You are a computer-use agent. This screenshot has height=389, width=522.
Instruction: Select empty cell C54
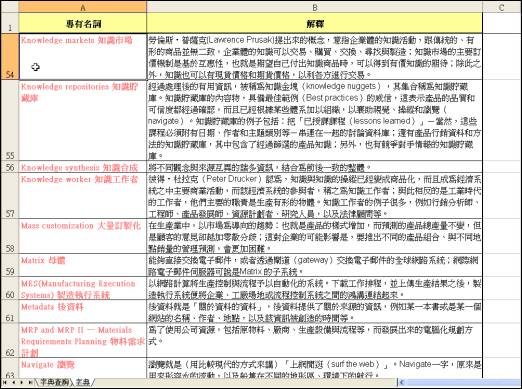pos(502,57)
